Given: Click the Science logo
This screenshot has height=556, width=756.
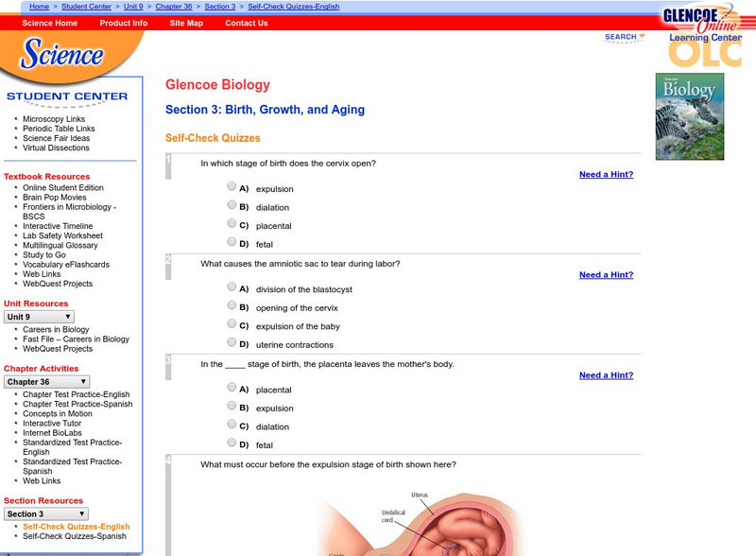Looking at the screenshot, I should [61, 54].
